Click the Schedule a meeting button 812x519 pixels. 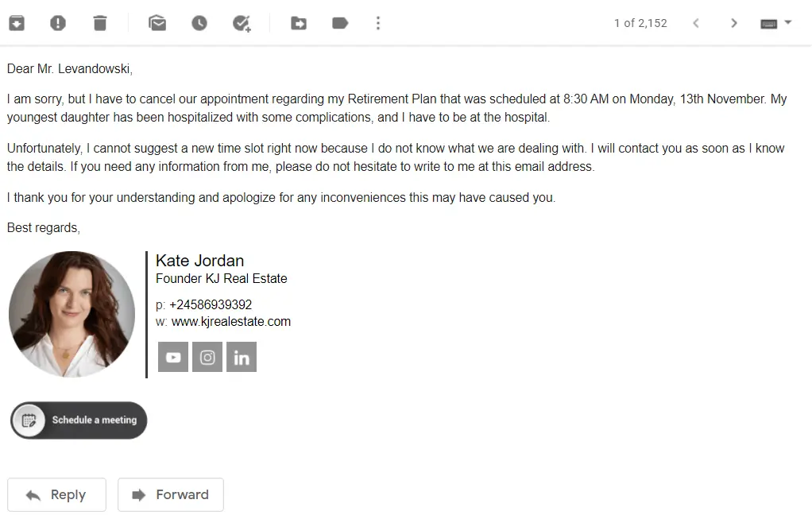pyautogui.click(x=78, y=420)
